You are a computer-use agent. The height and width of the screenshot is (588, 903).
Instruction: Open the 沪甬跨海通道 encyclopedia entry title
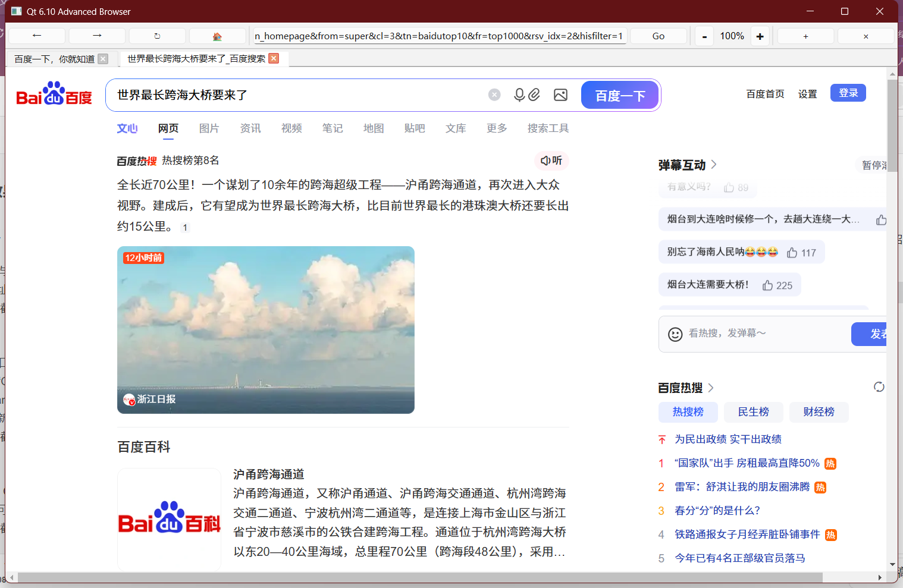269,474
